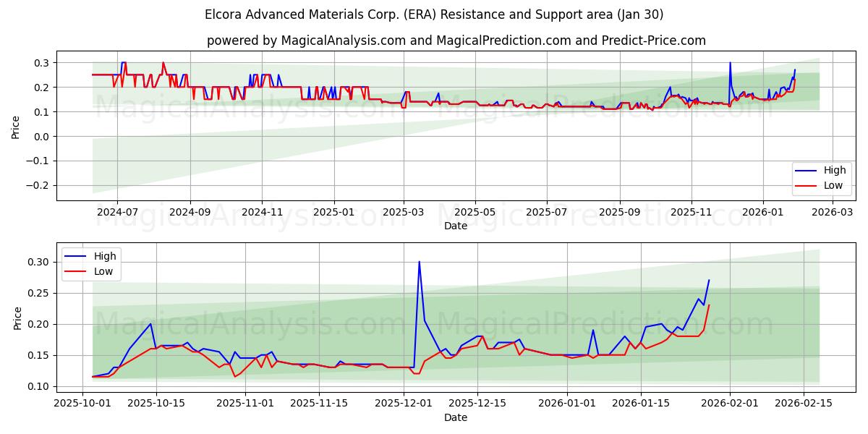Image resolution: width=868 pixels, height=434 pixels.
Task: Click the '0.0' y-axis tick label
Action: (x=43, y=136)
